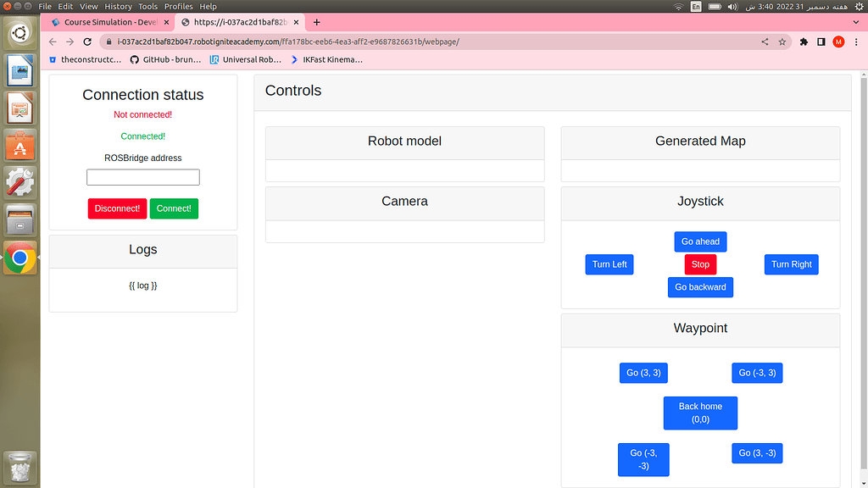Close the Course Simulation tab
This screenshot has width=868, height=488.
pyautogui.click(x=166, y=22)
